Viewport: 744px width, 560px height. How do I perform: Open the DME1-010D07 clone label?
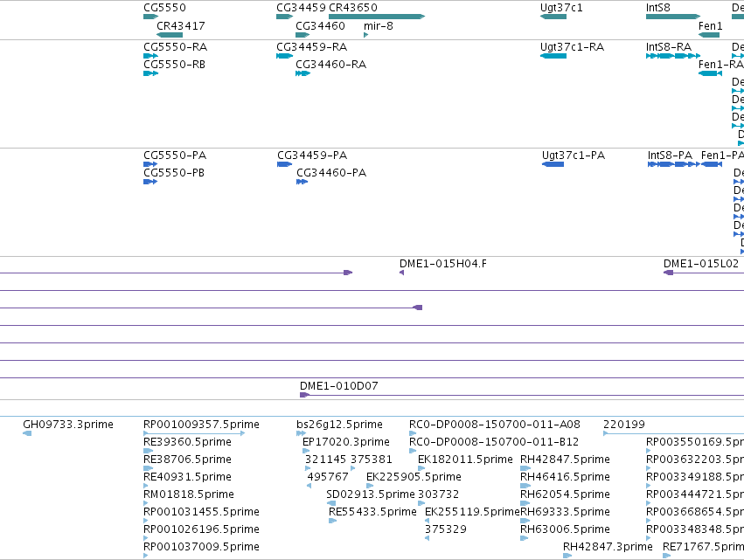point(339,386)
